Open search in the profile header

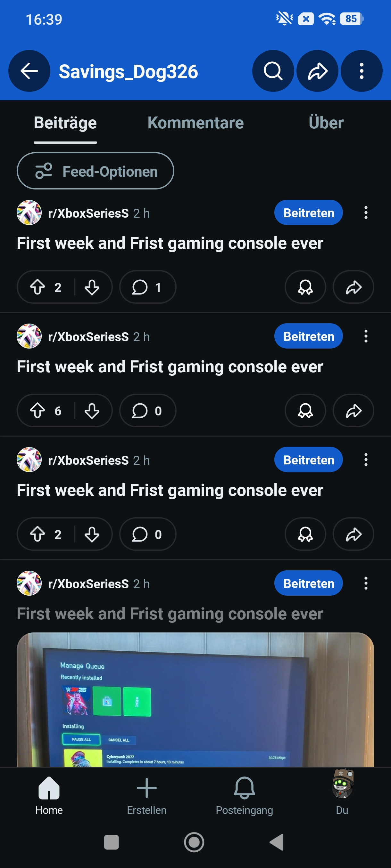pos(273,71)
